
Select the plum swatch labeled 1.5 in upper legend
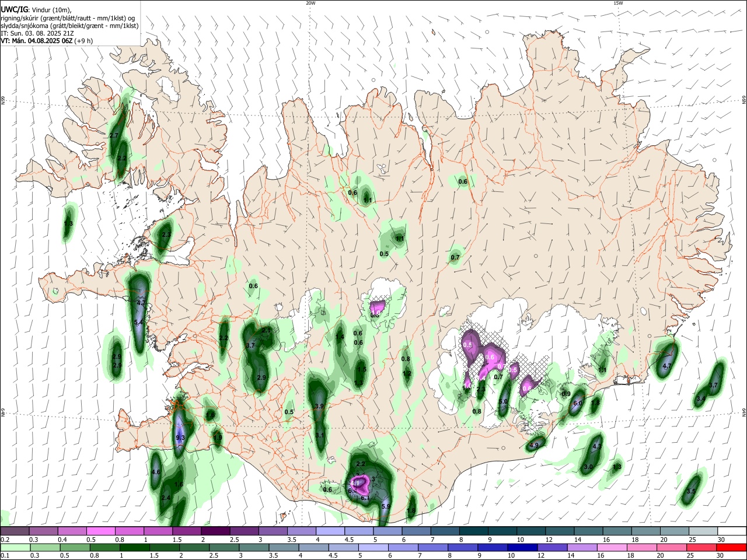[x=187, y=531]
